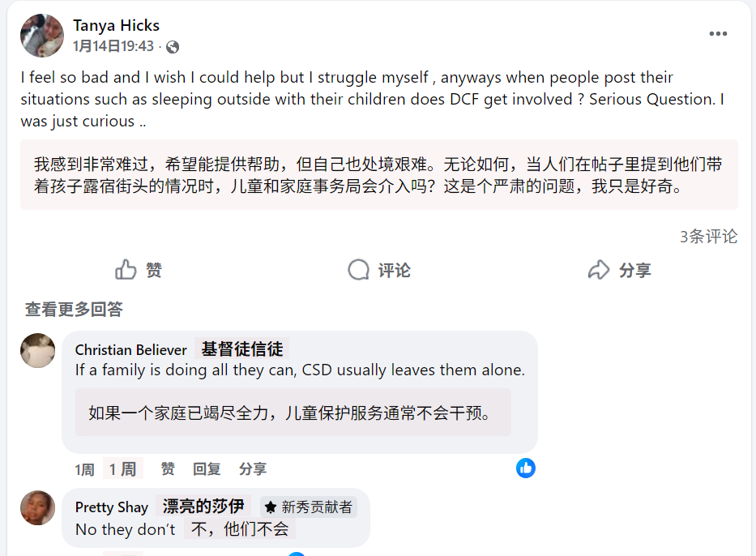Click the Pretty Shay commenter name

[x=112, y=507]
